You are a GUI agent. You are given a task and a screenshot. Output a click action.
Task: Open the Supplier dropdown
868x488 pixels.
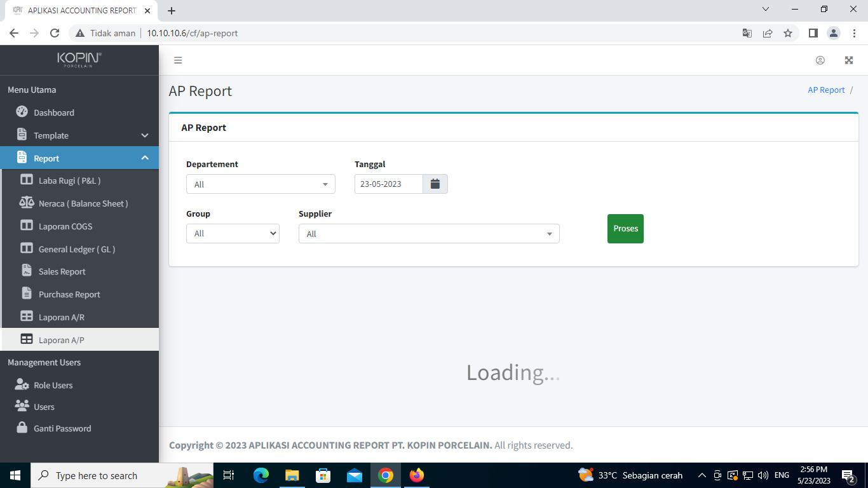pos(429,233)
